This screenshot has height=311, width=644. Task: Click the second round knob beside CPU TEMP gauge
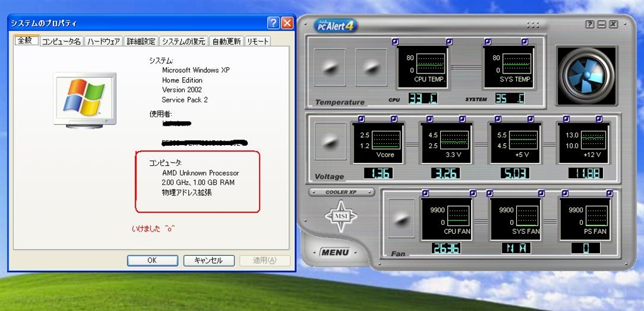click(x=371, y=67)
